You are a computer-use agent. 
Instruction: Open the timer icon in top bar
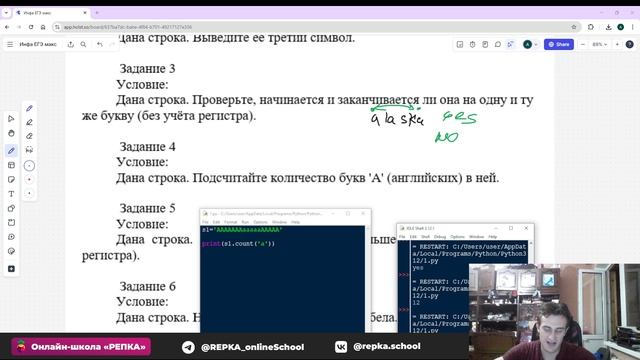(x=473, y=44)
